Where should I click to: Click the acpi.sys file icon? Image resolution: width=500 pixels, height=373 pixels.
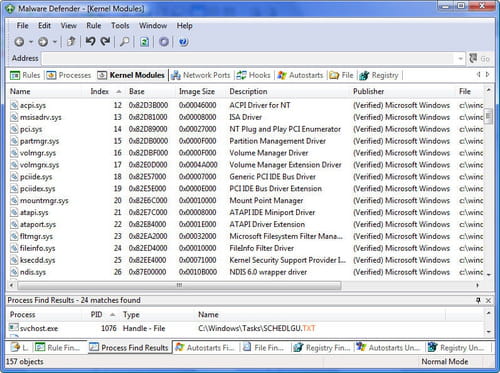pyautogui.click(x=14, y=105)
